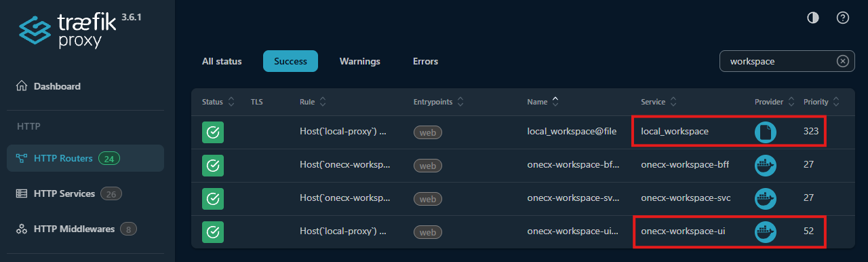The height and width of the screenshot is (262, 868).
Task: Click the HTTP Services count badge 26
Action: coord(111,193)
